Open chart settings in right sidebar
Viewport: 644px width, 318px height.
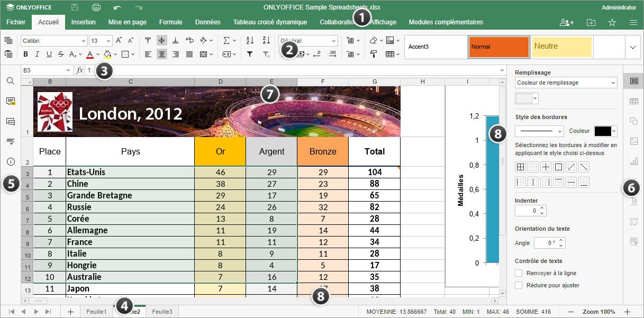pyautogui.click(x=633, y=161)
